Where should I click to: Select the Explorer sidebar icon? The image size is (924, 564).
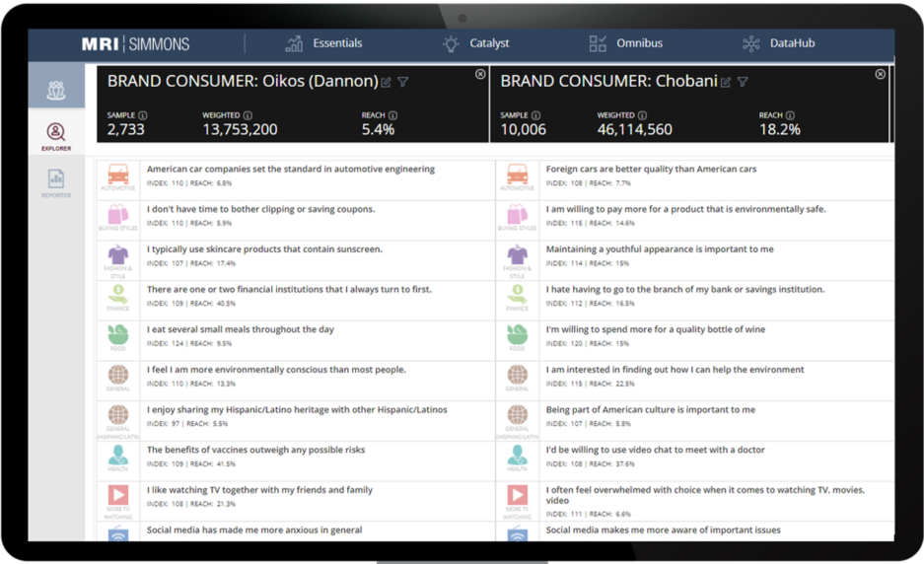(56, 135)
